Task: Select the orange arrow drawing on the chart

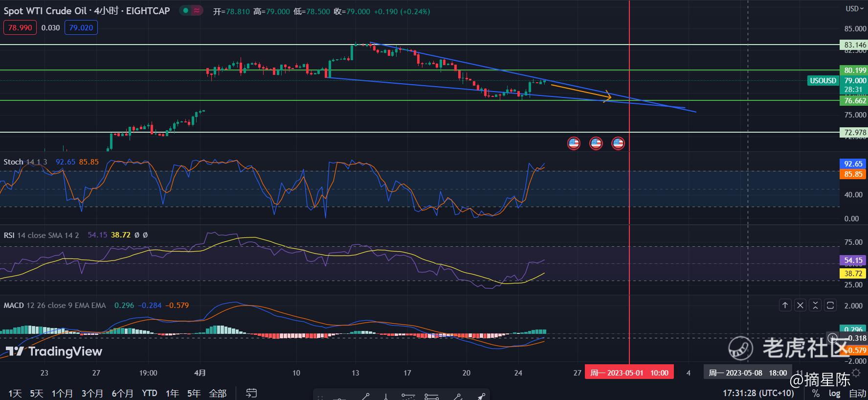Action: coord(581,92)
